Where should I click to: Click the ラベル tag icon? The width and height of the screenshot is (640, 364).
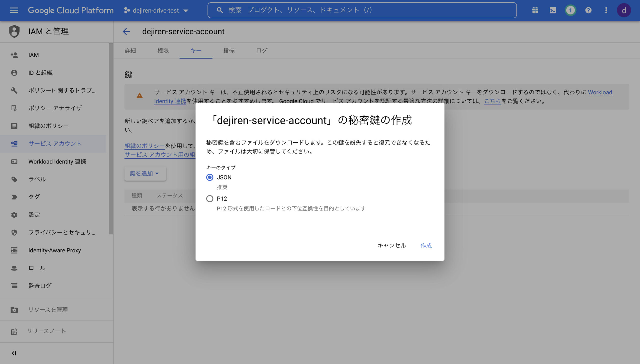click(x=14, y=179)
